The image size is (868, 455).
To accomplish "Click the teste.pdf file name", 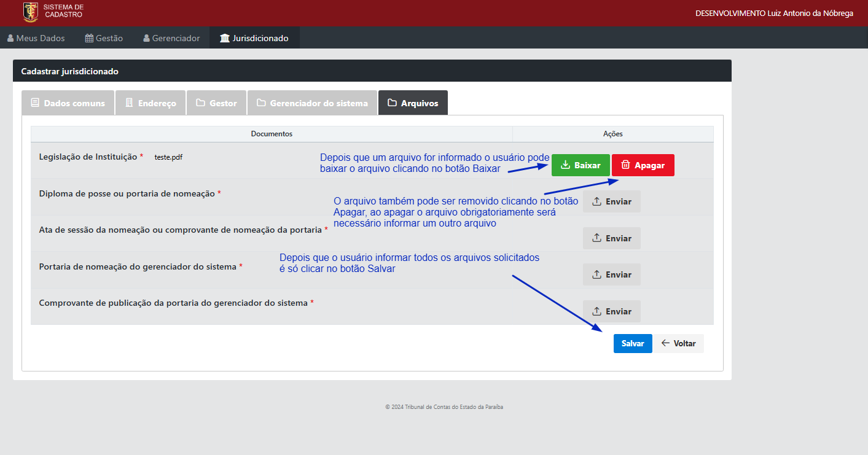I will pos(168,157).
